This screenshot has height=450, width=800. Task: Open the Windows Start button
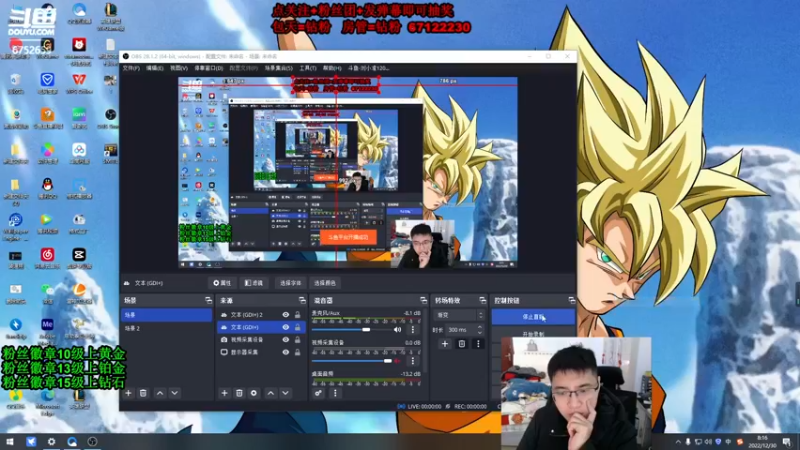10,441
